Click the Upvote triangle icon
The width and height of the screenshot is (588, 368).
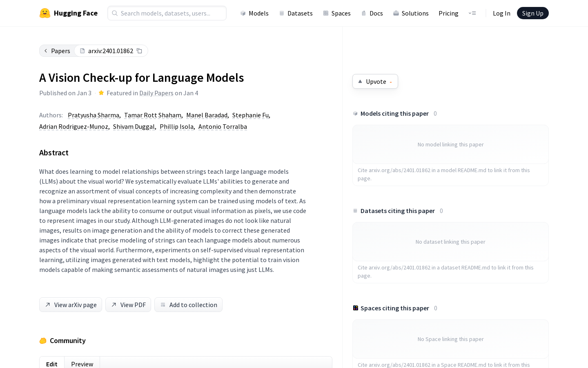click(360, 81)
